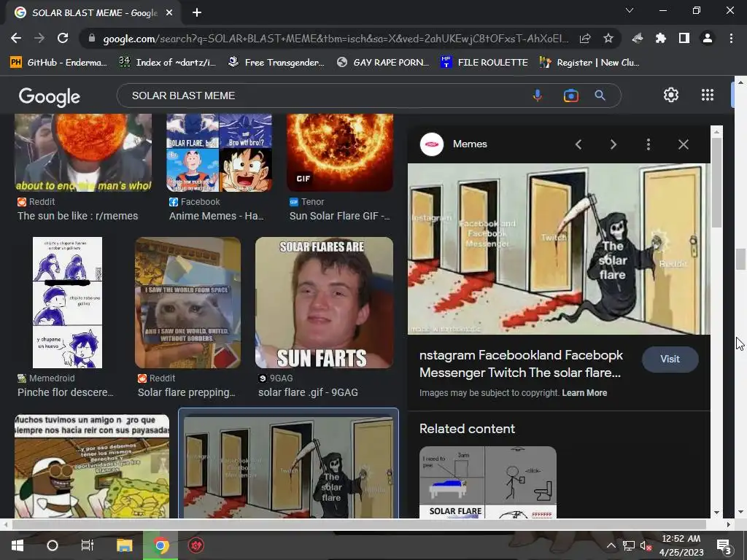Click the clock showing 12:52 AM
747x560 pixels.
(681, 539)
